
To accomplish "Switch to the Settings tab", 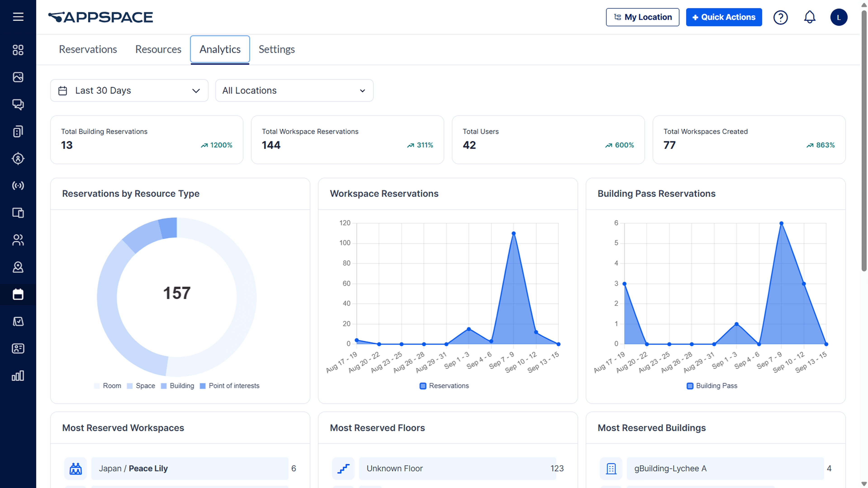I will [276, 49].
